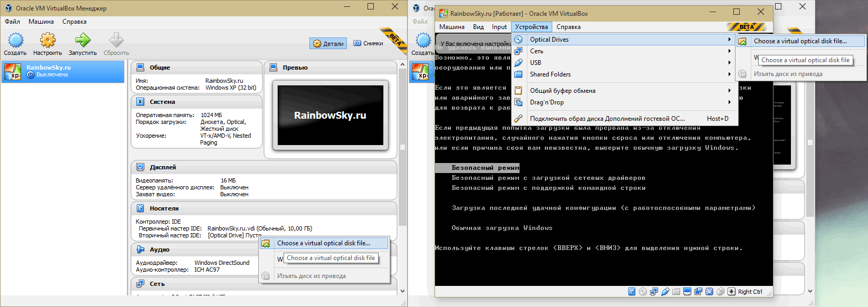Click the Настроить gear icon in the toolbar

point(48,41)
